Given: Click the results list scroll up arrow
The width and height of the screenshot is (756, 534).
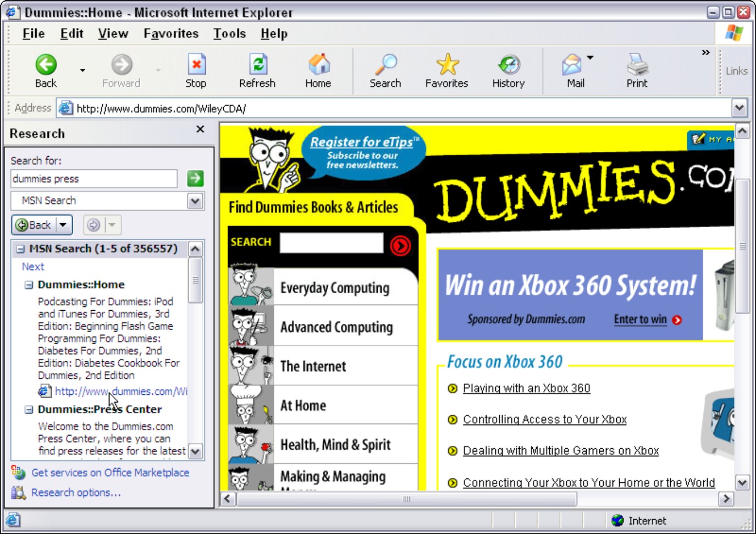Looking at the screenshot, I should [195, 249].
